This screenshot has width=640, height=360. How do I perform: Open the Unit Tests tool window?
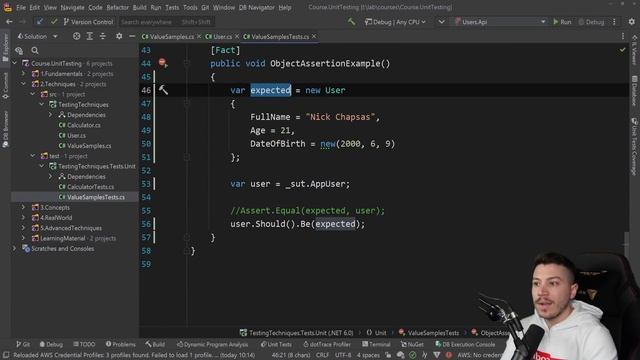(x=276, y=344)
